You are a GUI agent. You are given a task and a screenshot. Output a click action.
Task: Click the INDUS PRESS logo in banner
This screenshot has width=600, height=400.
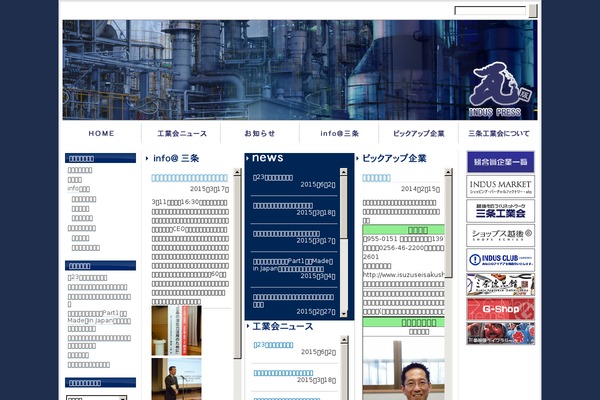499,90
